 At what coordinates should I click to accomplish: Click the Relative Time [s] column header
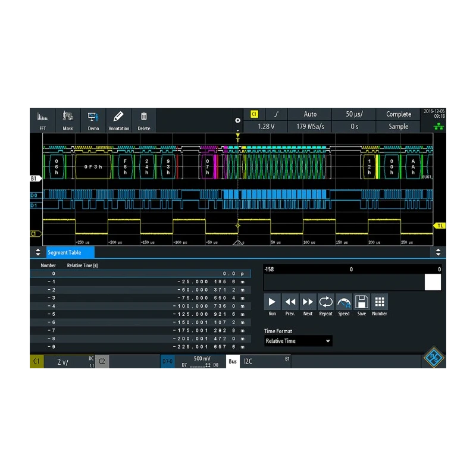coord(82,265)
